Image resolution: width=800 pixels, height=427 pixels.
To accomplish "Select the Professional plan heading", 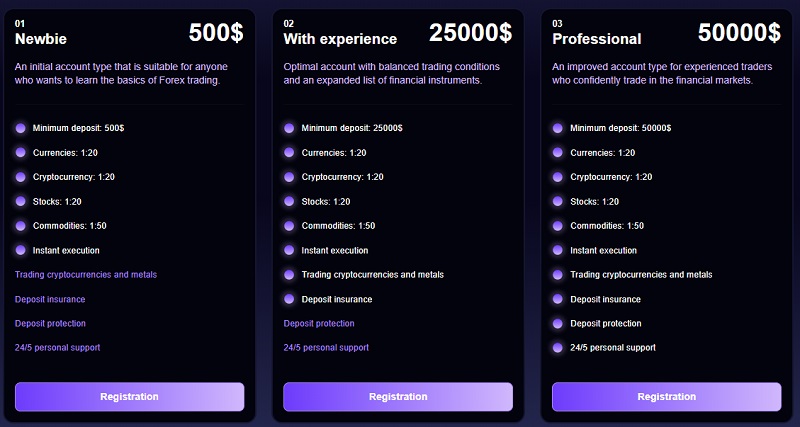I will point(597,39).
